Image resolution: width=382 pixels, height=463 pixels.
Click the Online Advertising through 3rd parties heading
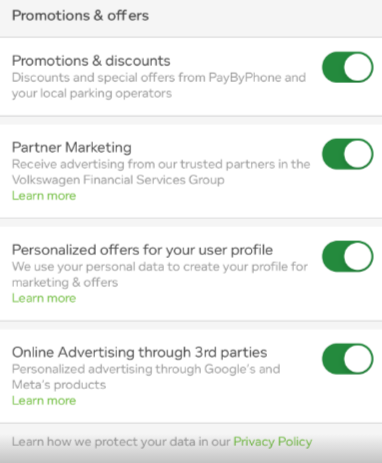[139, 352]
